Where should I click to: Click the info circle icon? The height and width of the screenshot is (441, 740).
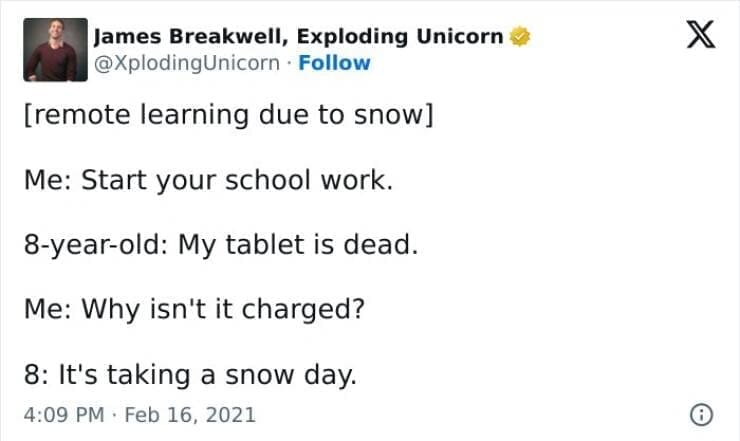point(702,413)
